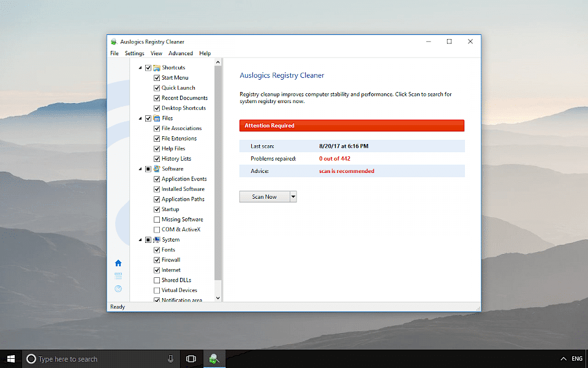Screen dimensions: 588x368
Task: Open the View menu
Action: click(x=156, y=53)
